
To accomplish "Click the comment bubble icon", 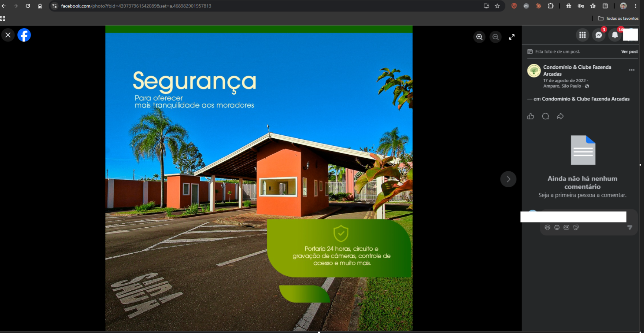I will pos(545,116).
